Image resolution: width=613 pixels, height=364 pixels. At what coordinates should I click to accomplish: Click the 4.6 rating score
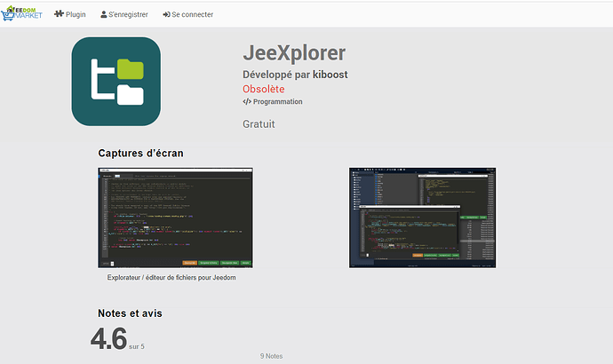pos(108,338)
